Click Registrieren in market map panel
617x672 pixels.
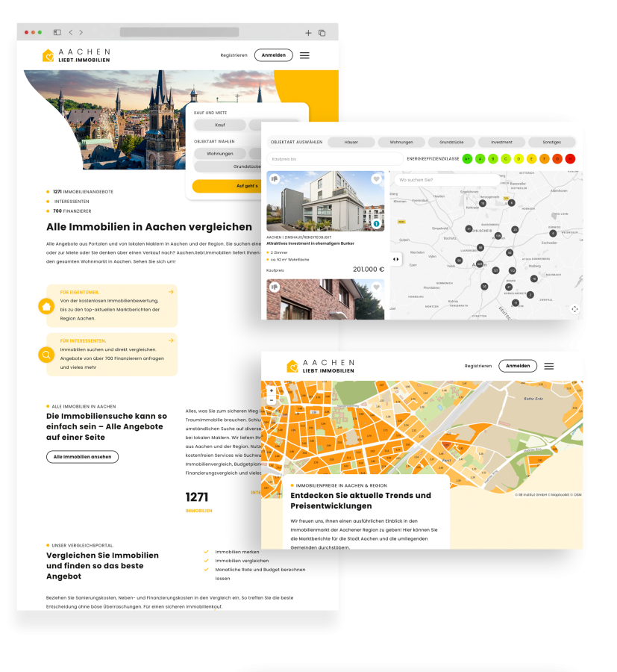pyautogui.click(x=477, y=366)
